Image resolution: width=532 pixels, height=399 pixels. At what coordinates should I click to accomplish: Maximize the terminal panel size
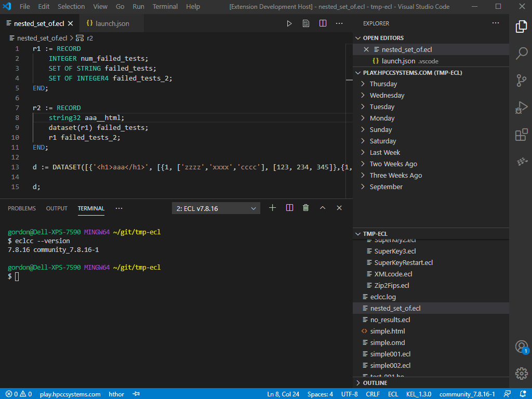(322, 208)
